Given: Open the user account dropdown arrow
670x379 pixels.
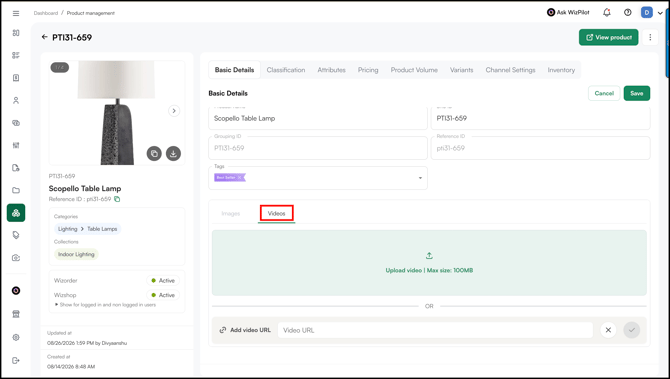Looking at the screenshot, I should 660,13.
